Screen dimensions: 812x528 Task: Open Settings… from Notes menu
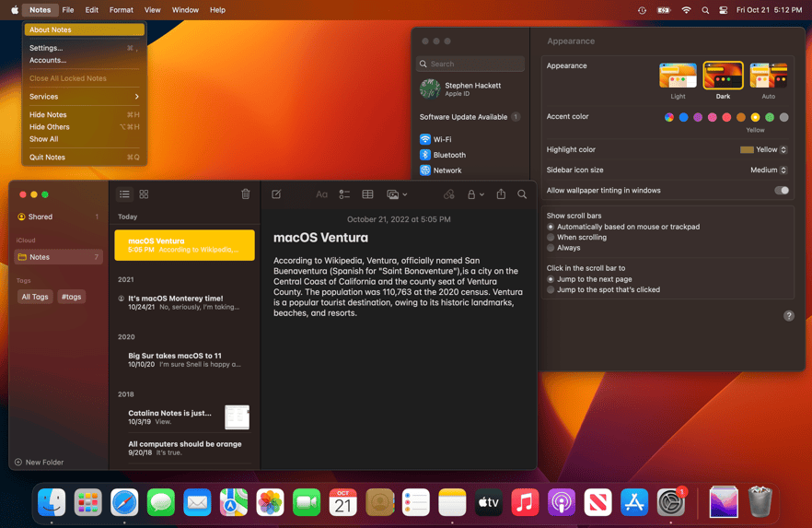(84, 48)
